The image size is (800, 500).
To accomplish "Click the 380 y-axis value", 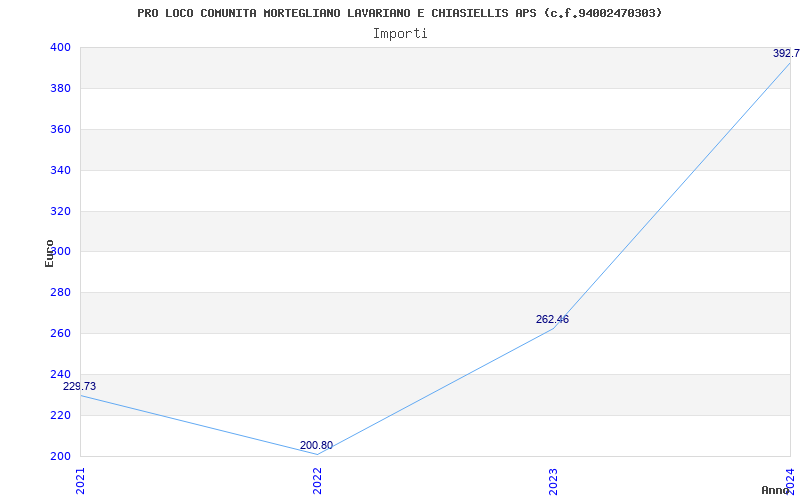I will 60,88.
